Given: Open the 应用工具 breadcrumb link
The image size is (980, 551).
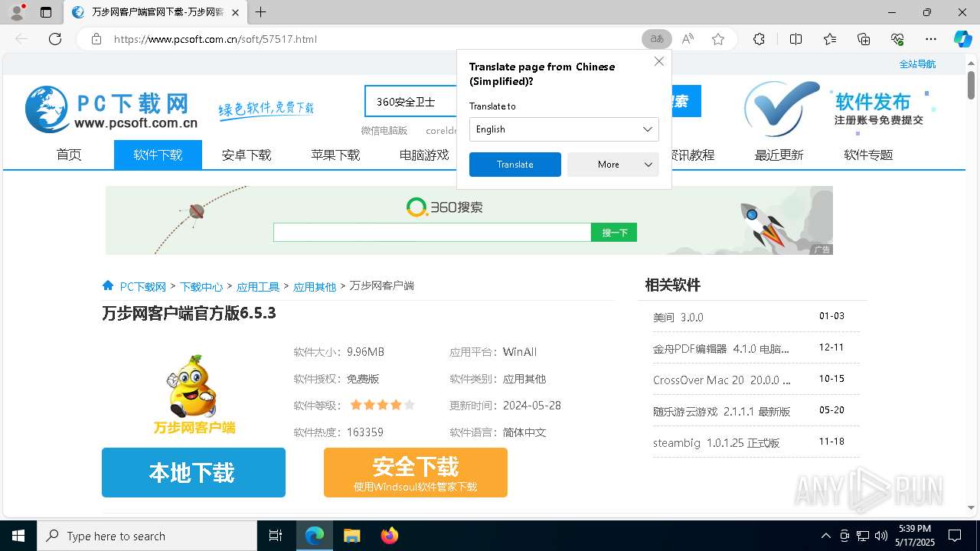Looking at the screenshot, I should [x=258, y=286].
